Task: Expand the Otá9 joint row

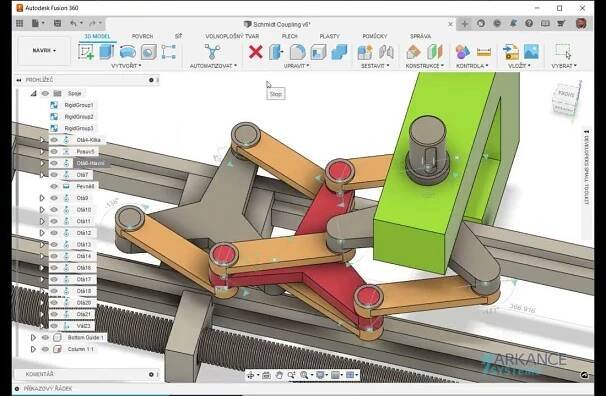Action: click(x=42, y=198)
